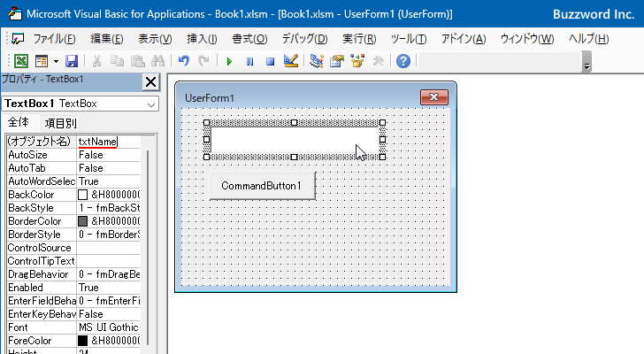Screen dimensions: 644x354
Task: Click the BorderColor gray color swatch
Action: pyautogui.click(x=82, y=221)
